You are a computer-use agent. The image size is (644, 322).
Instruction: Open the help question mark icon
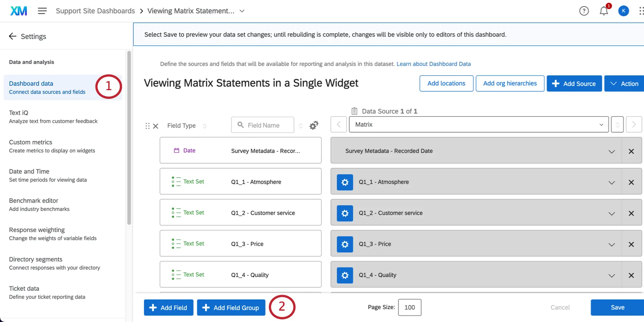click(x=584, y=11)
